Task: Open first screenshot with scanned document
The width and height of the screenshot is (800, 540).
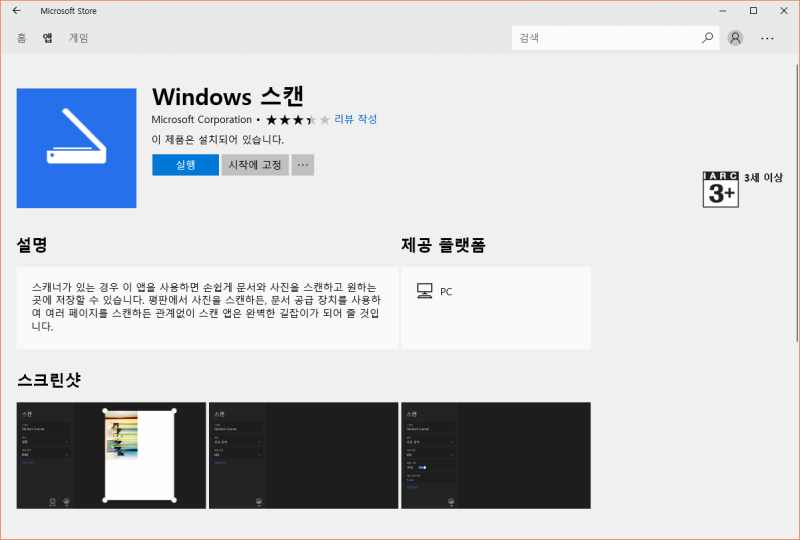Action: (111, 455)
